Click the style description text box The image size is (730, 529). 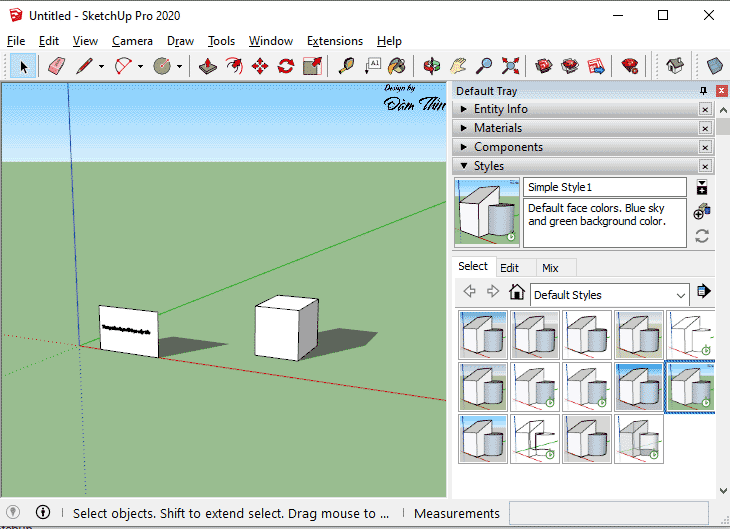pos(604,223)
